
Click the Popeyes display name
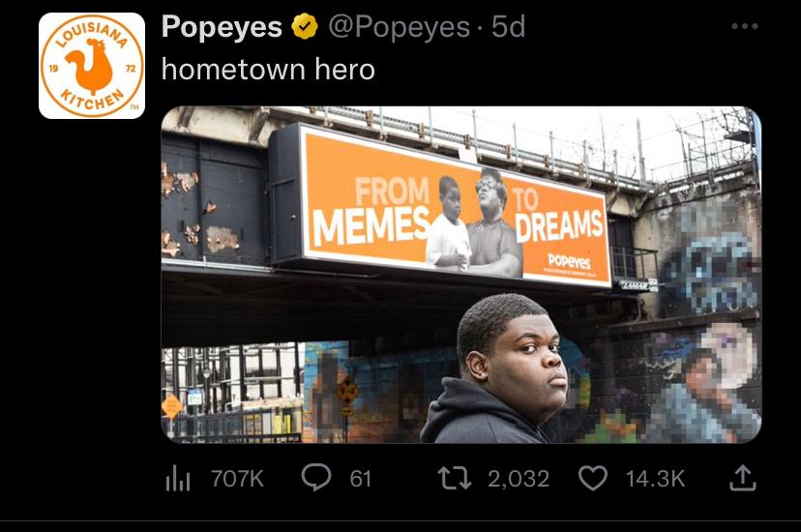point(222,27)
